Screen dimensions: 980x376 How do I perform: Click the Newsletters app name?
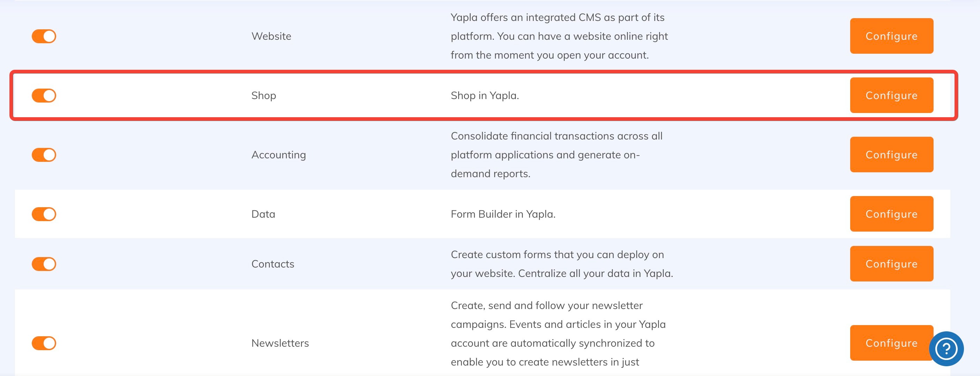(280, 343)
